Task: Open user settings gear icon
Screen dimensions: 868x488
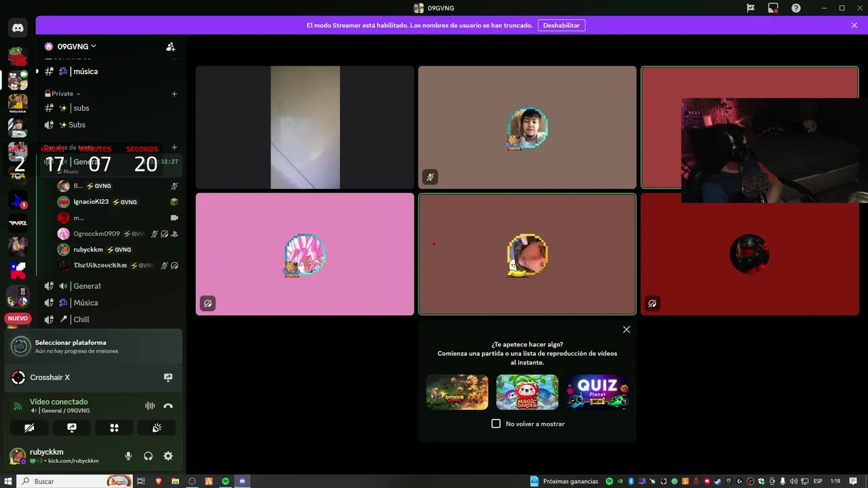Action: coord(168,456)
